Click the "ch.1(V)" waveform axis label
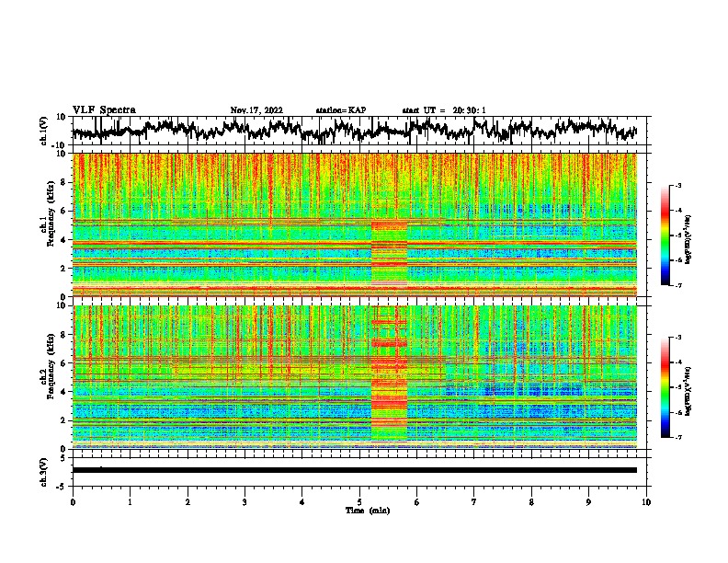This screenshot has height=563, width=728. [x=44, y=131]
